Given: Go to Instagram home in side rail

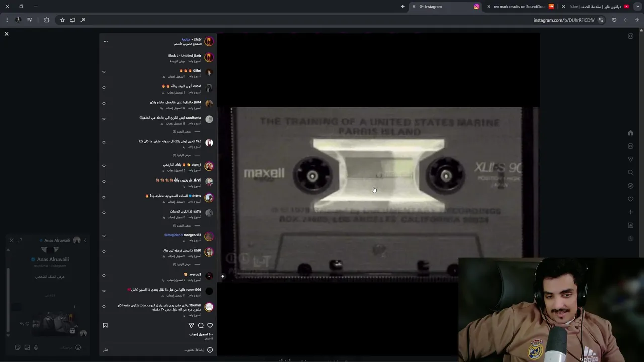Looking at the screenshot, I should 630,133.
